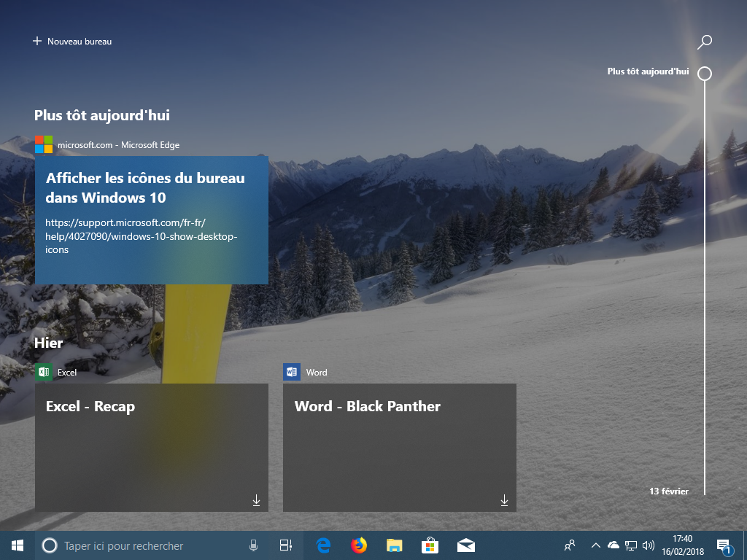
Task: Click the Nouveau bureau button
Action: 72,42
